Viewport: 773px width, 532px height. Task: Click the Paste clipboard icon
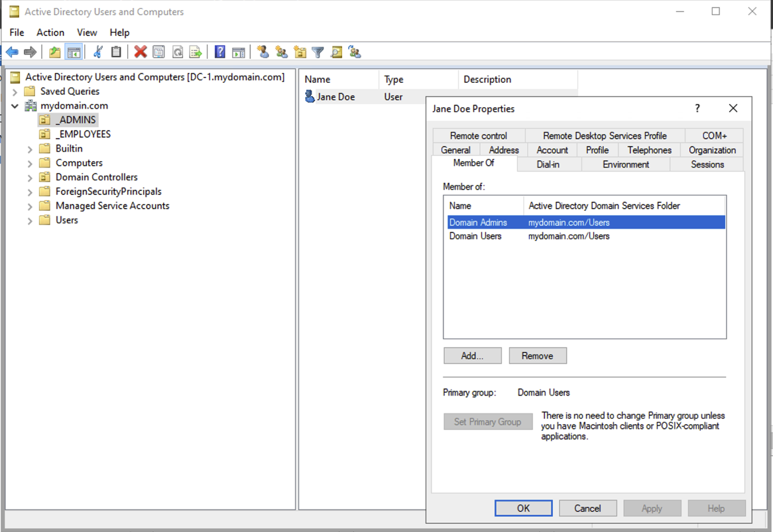tap(116, 52)
